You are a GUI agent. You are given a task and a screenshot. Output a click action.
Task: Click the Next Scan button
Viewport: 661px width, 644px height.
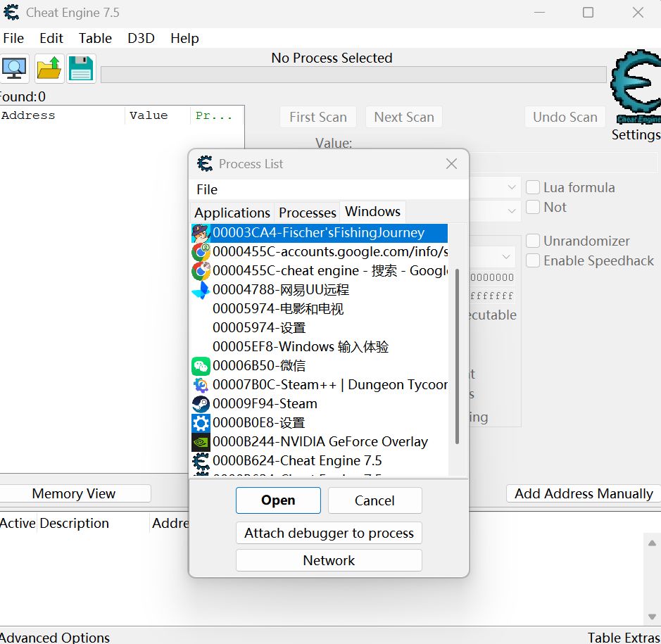(x=404, y=117)
